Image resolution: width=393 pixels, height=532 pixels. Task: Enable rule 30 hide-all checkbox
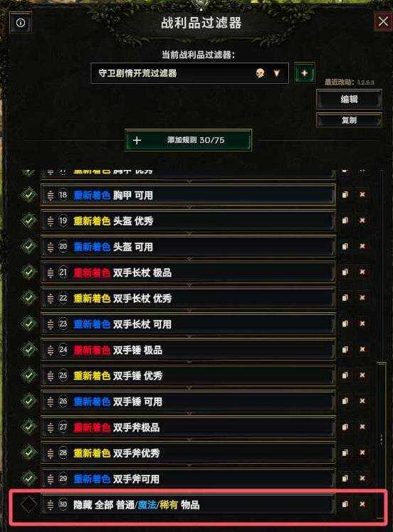[x=29, y=504]
